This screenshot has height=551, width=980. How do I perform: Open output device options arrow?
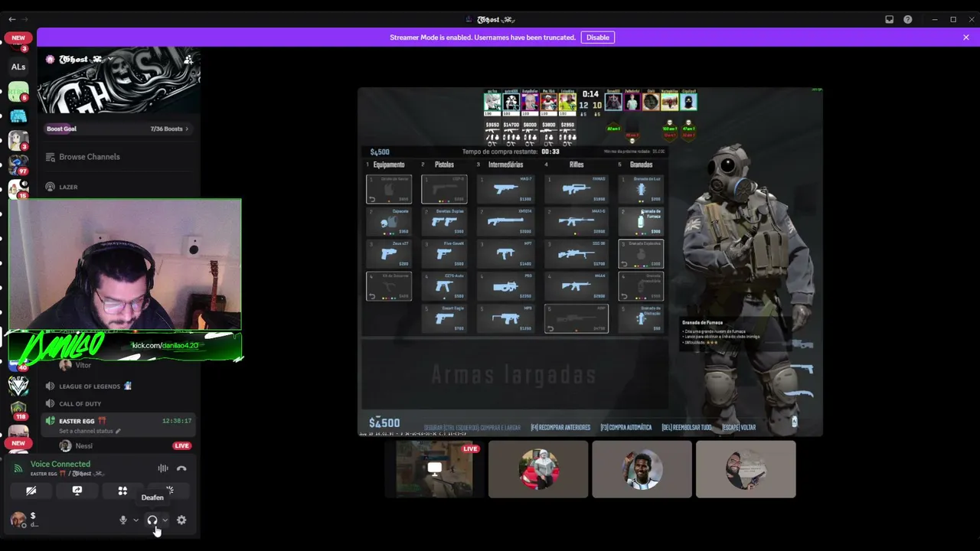click(165, 520)
